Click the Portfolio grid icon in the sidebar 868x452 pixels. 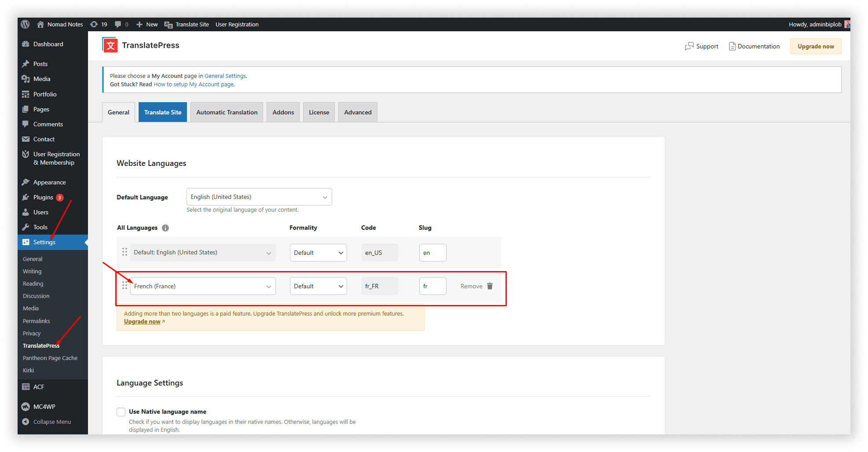(x=26, y=94)
